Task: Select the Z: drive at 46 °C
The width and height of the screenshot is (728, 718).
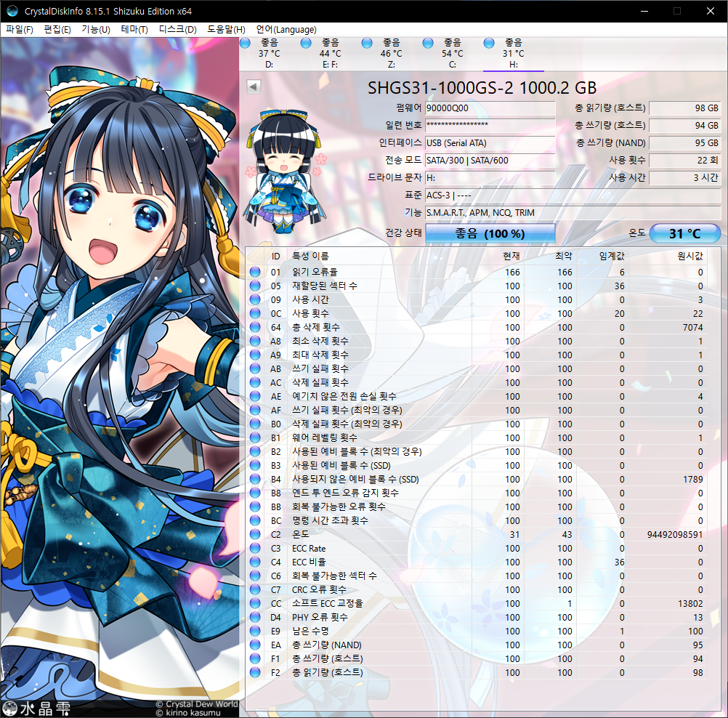Action: (x=391, y=54)
